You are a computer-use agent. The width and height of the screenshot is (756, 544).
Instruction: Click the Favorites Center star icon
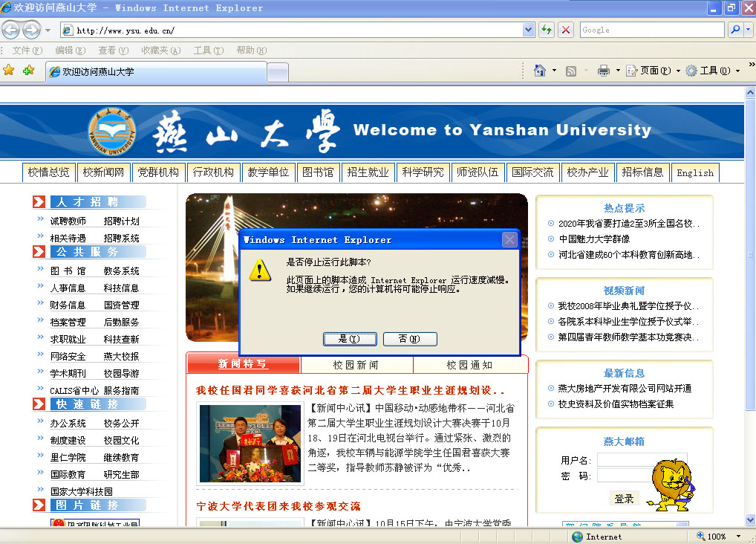(x=9, y=71)
